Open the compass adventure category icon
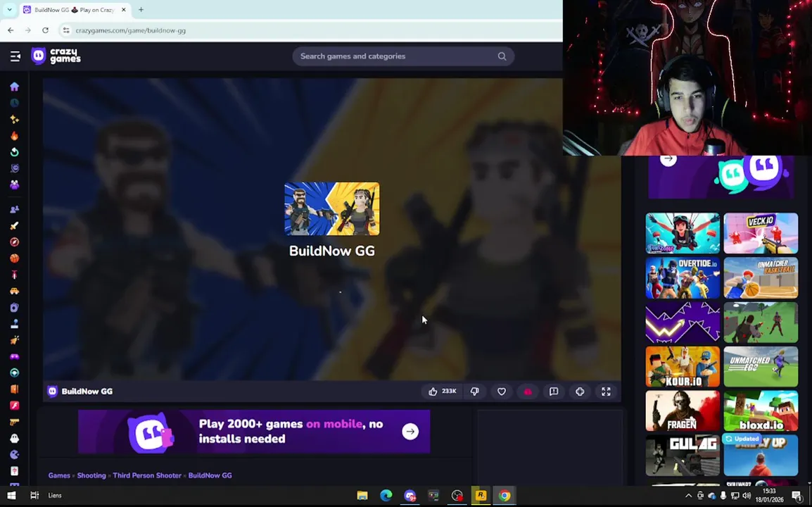The width and height of the screenshot is (812, 507). pyautogui.click(x=15, y=242)
